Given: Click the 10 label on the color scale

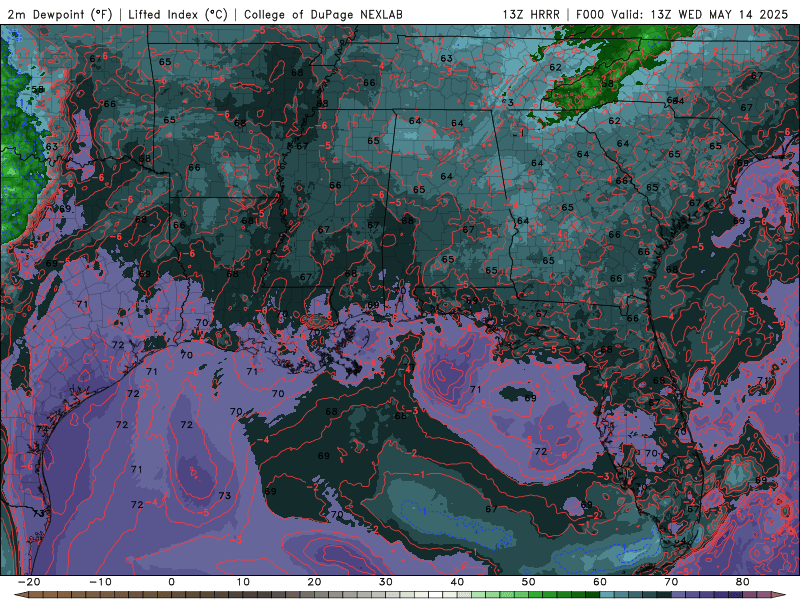Looking at the screenshot, I should [243, 582].
